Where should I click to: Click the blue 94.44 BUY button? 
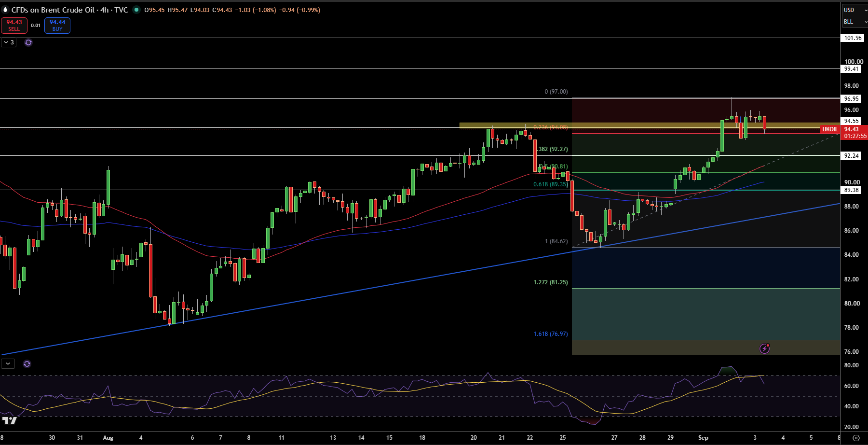(57, 25)
